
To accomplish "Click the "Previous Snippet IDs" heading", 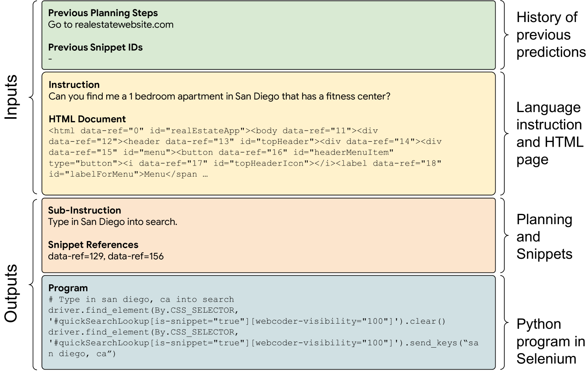I will 95,47.
